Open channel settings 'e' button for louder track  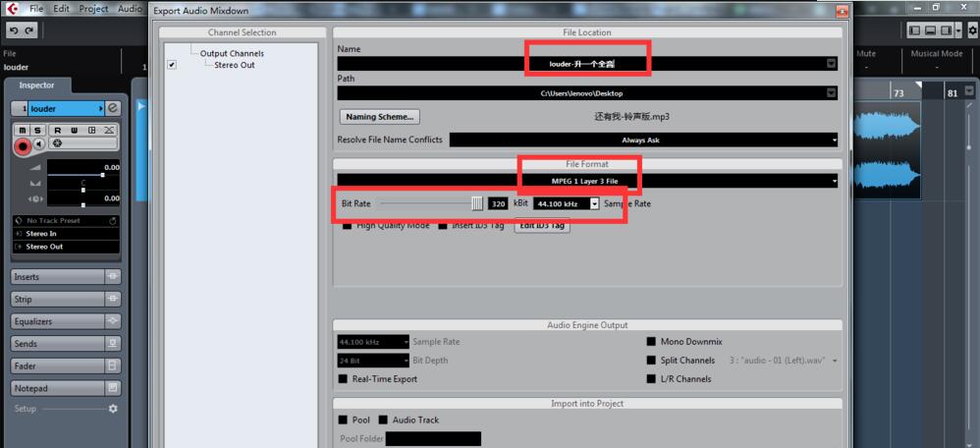pyautogui.click(x=113, y=108)
